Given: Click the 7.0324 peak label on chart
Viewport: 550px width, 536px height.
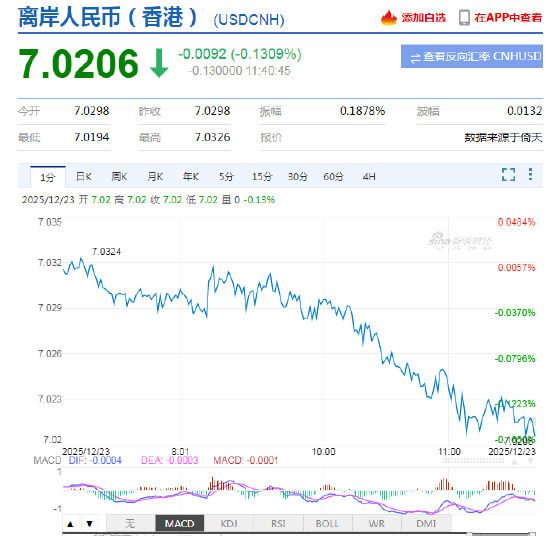Looking at the screenshot, I should [x=106, y=252].
